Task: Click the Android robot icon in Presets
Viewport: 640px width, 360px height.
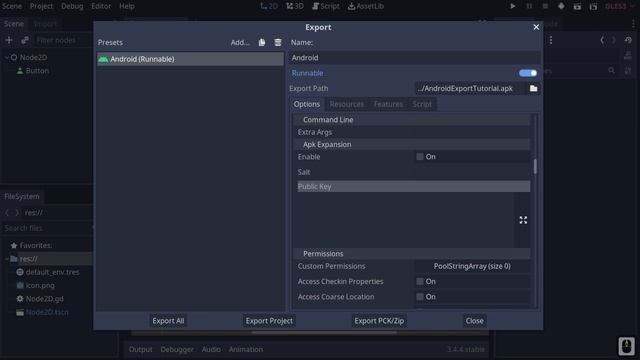Action: click(103, 59)
